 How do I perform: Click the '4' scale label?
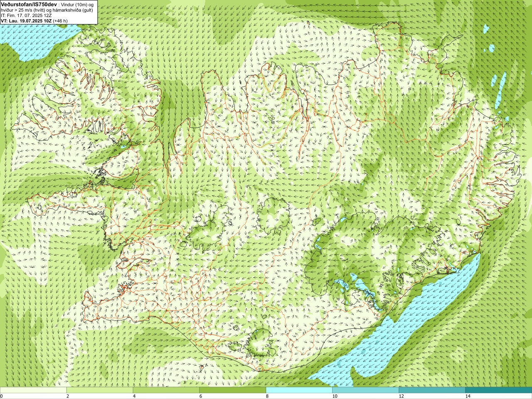tap(134, 396)
